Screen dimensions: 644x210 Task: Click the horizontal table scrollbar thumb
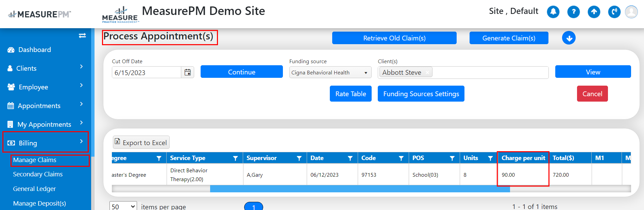[x=360, y=189]
